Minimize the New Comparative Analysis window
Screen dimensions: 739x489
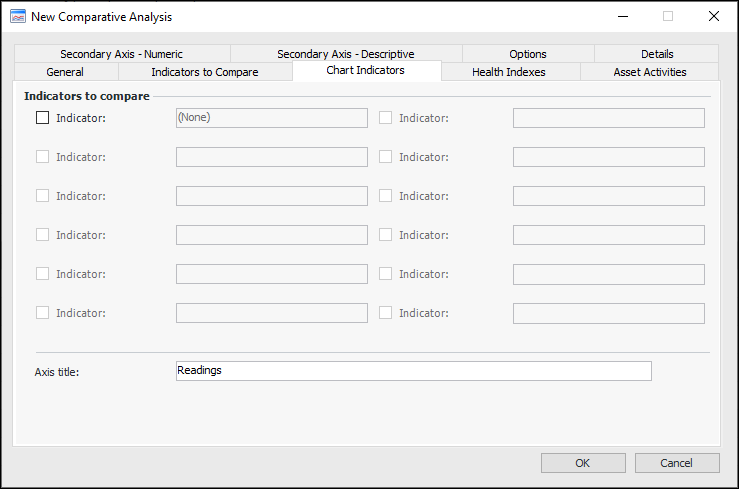click(622, 16)
